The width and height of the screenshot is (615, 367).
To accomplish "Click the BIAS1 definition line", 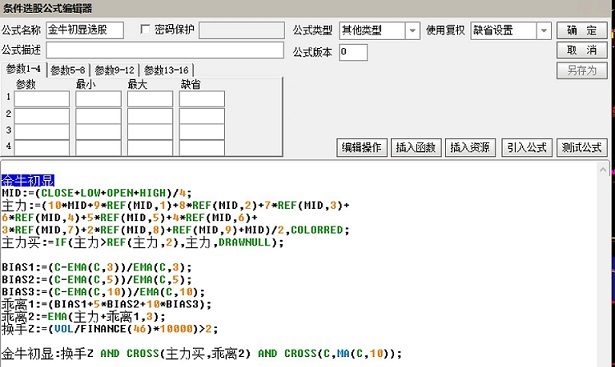I will [x=96, y=267].
